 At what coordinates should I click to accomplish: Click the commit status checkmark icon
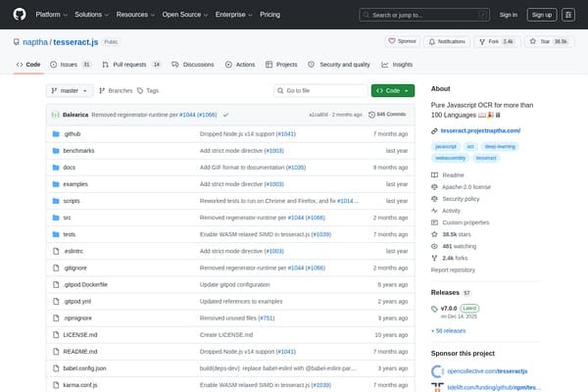click(x=225, y=115)
